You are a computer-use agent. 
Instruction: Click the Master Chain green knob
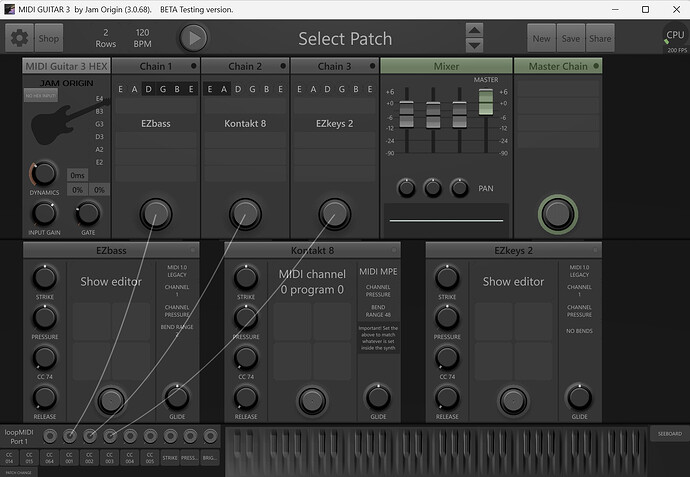pyautogui.click(x=558, y=212)
